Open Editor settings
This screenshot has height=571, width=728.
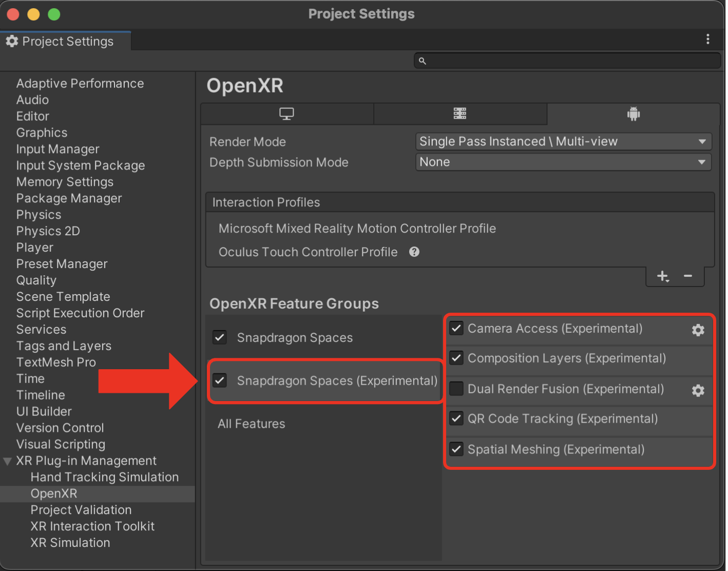click(x=32, y=116)
